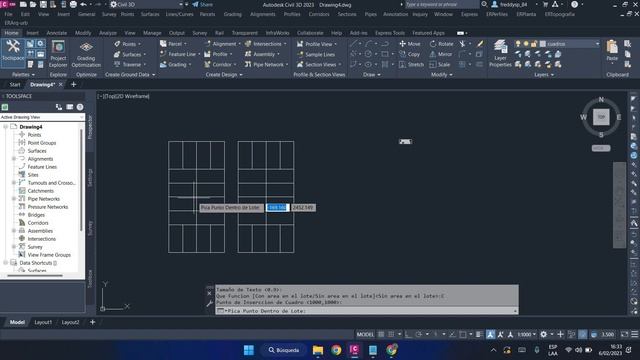Select View Frame Groups tree item
This screenshot has height=360, width=640.
pos(49,255)
